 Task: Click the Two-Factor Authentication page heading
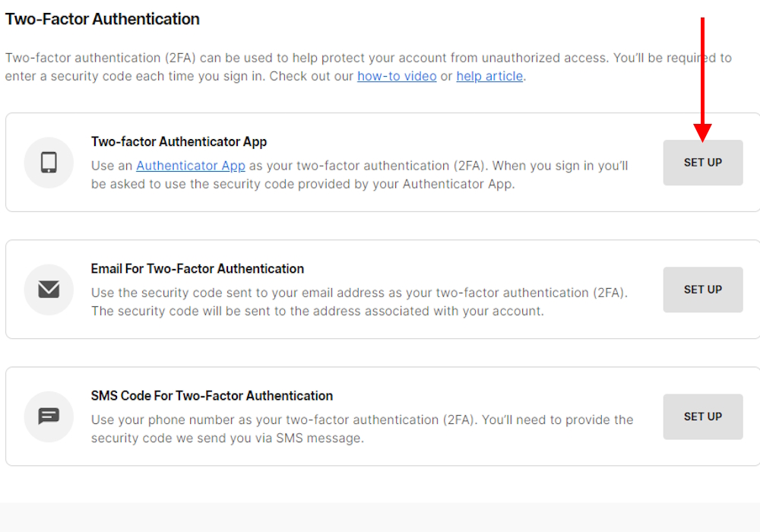[x=103, y=19]
